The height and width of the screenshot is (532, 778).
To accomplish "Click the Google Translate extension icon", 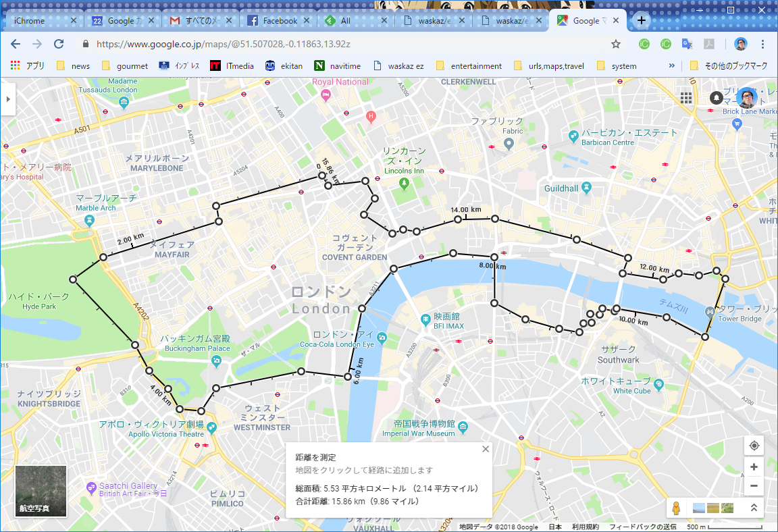I will tap(688, 44).
